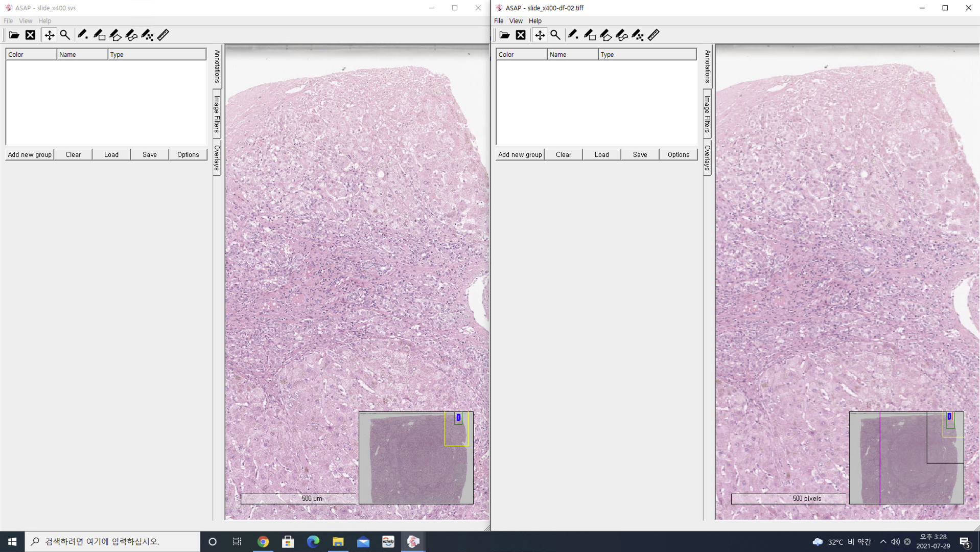Click Add new group in the slide_x400.svs window
This screenshot has width=980, height=552.
(30, 154)
